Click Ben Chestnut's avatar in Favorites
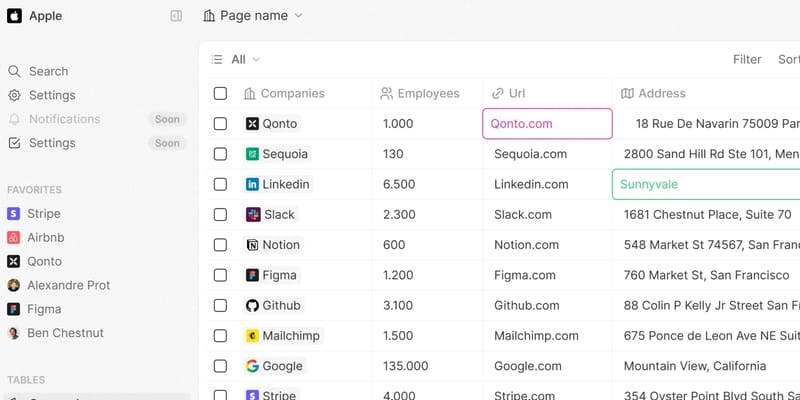 (x=13, y=333)
